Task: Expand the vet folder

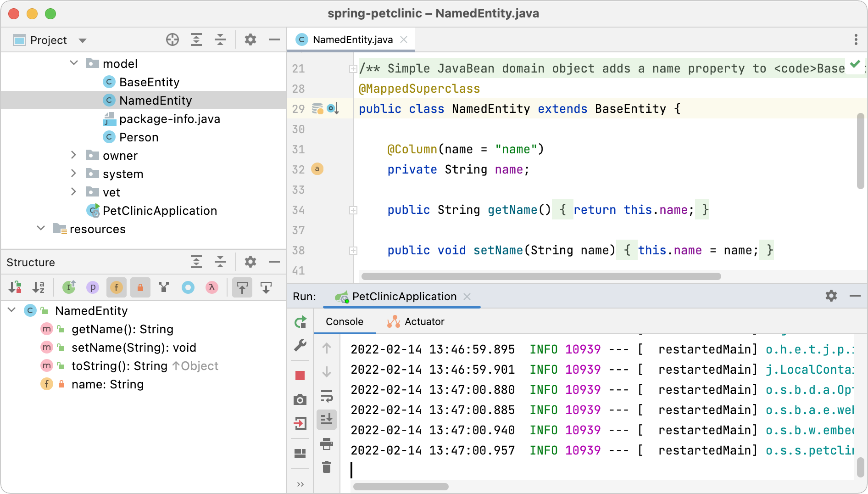Action: pyautogui.click(x=74, y=191)
